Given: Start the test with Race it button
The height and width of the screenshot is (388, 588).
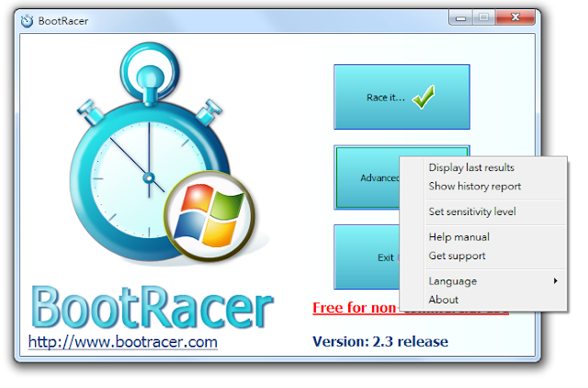Looking at the screenshot, I should pyautogui.click(x=401, y=97).
